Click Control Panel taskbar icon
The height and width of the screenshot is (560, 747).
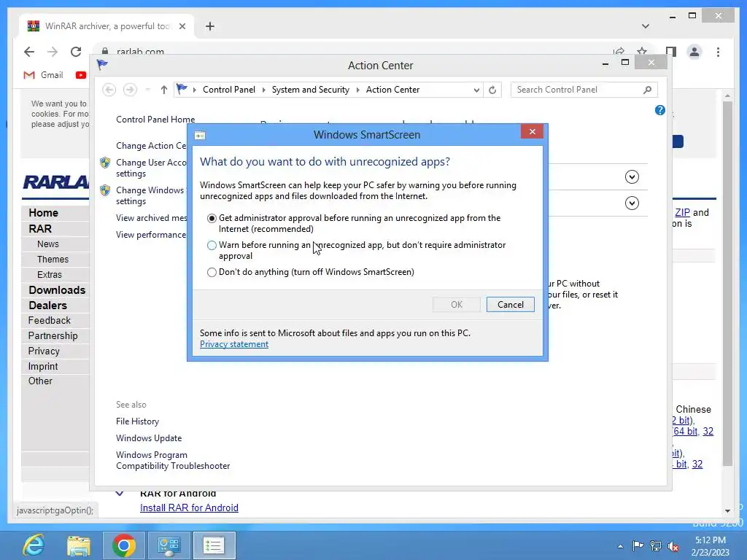[169, 545]
